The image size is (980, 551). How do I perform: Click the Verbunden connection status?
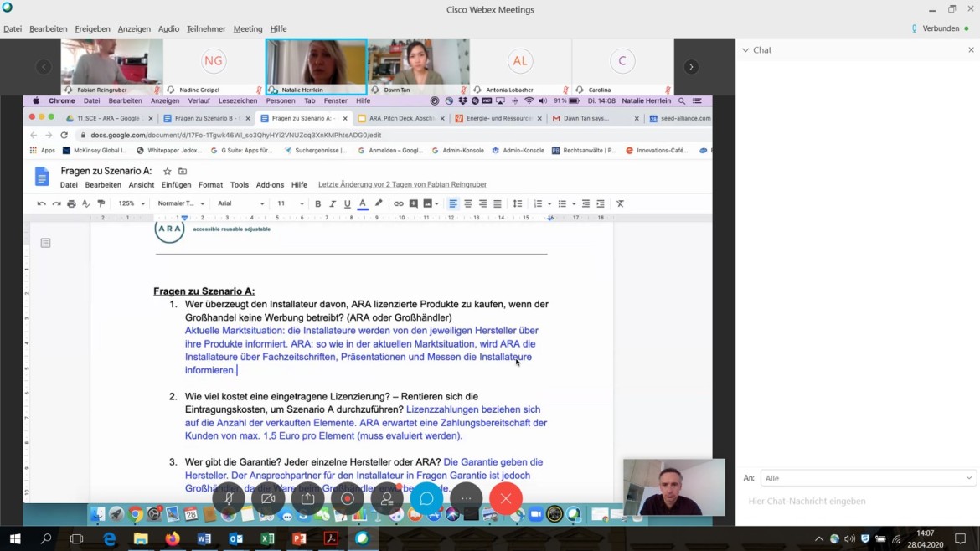941,28
